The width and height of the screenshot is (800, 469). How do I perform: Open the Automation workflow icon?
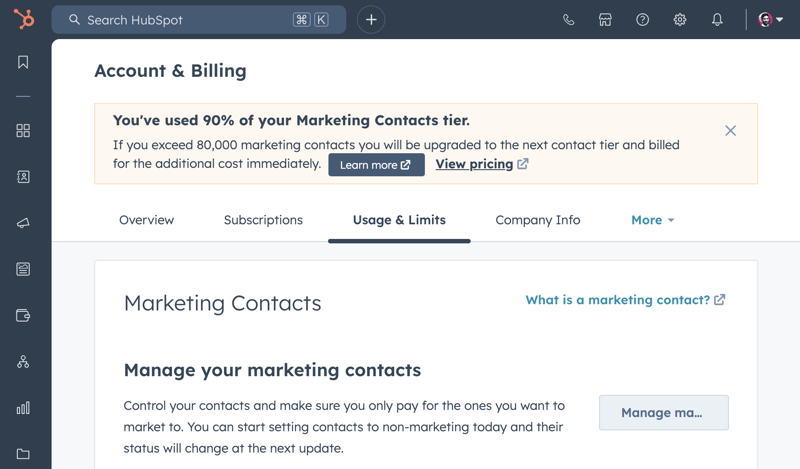click(x=23, y=362)
